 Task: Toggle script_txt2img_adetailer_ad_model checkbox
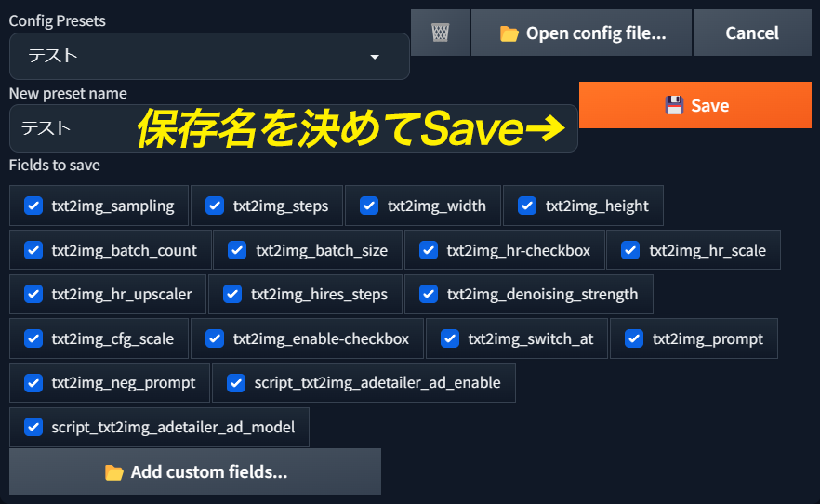(x=33, y=427)
